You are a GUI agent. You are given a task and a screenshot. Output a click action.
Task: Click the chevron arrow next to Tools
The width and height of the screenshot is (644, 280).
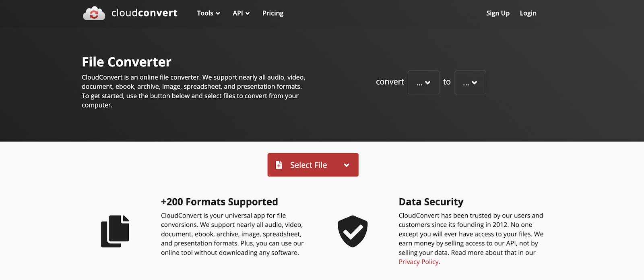click(218, 13)
